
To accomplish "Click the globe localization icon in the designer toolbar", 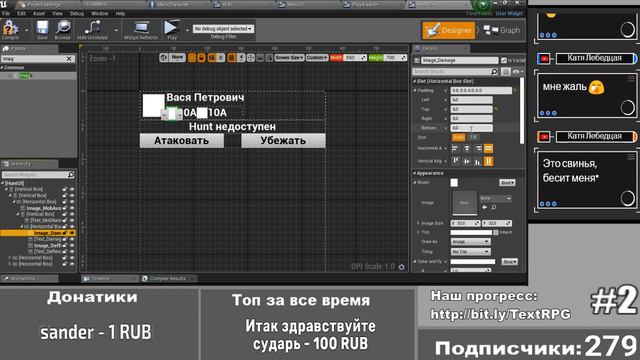I will (x=164, y=58).
